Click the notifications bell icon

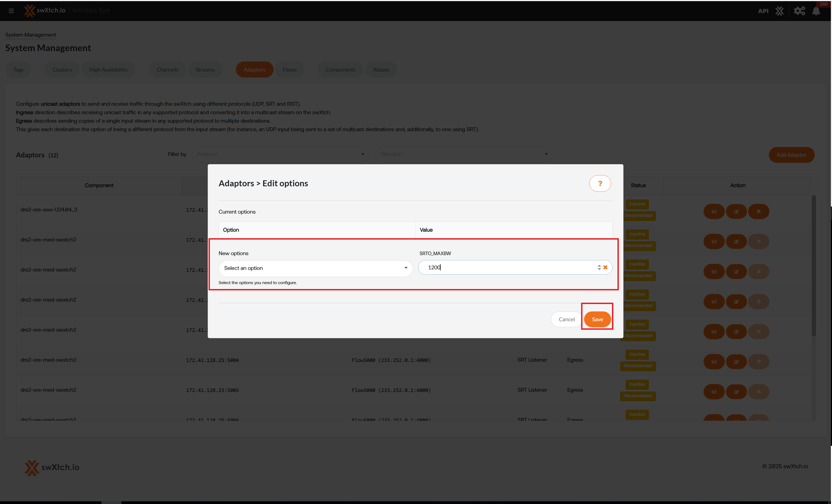click(816, 11)
